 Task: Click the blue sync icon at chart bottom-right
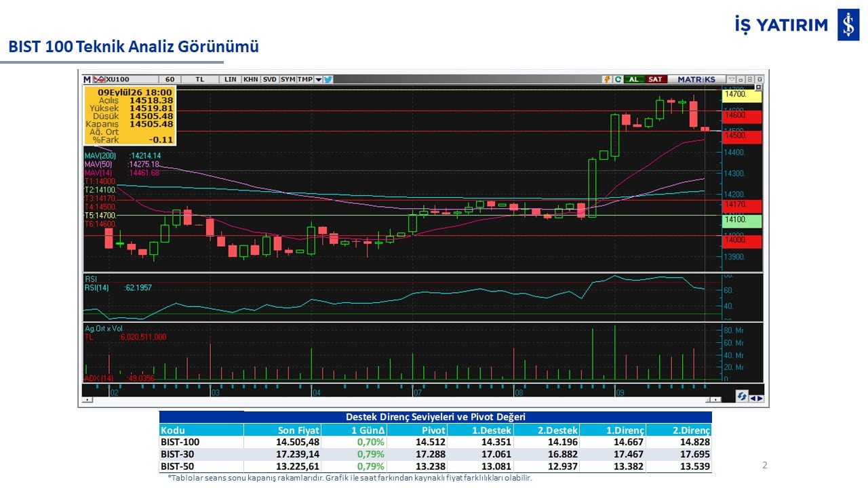click(741, 397)
